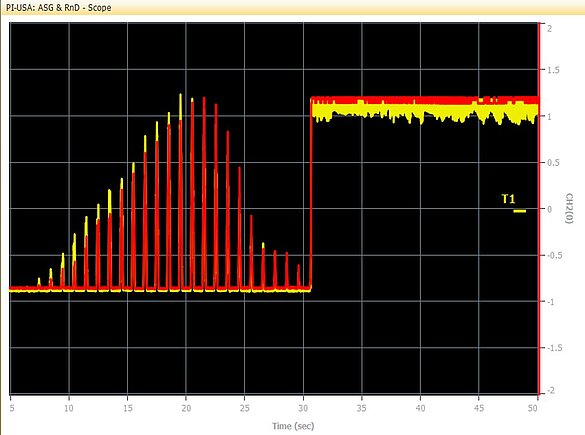Select the last small red pulse before 30 seconds

tap(298, 276)
